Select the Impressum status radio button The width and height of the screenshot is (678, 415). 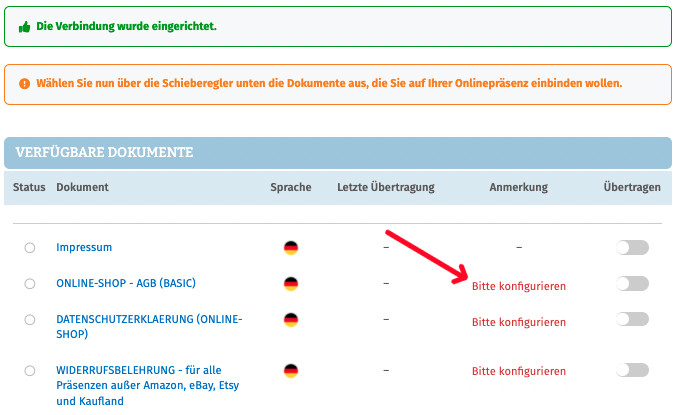(x=30, y=247)
